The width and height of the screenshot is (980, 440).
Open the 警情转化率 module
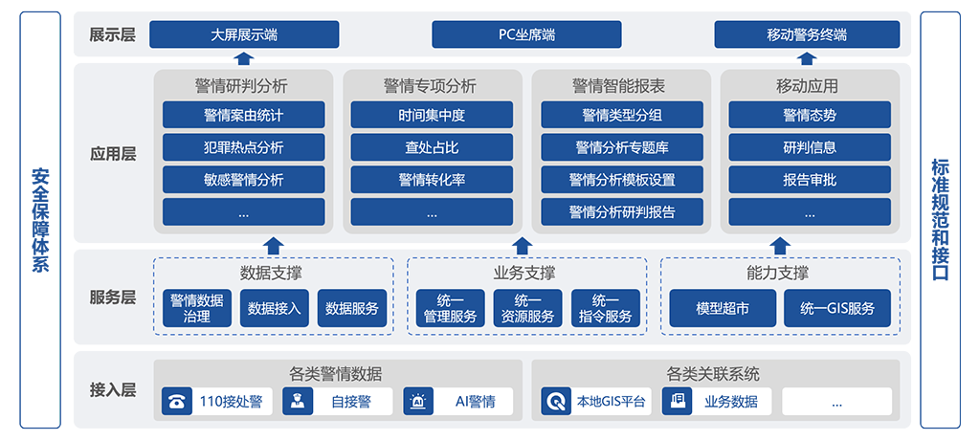432,180
